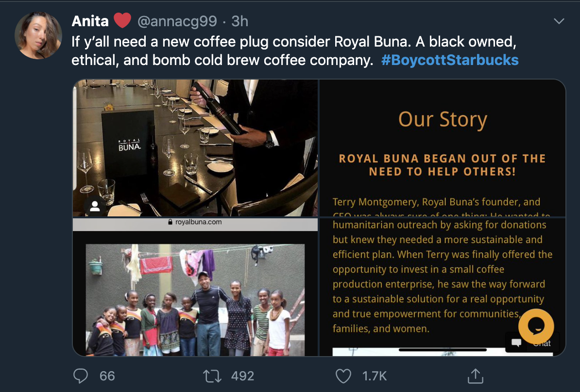Image resolution: width=580 pixels, height=392 pixels.
Task: Click the 1.7K likes count
Action: point(375,376)
